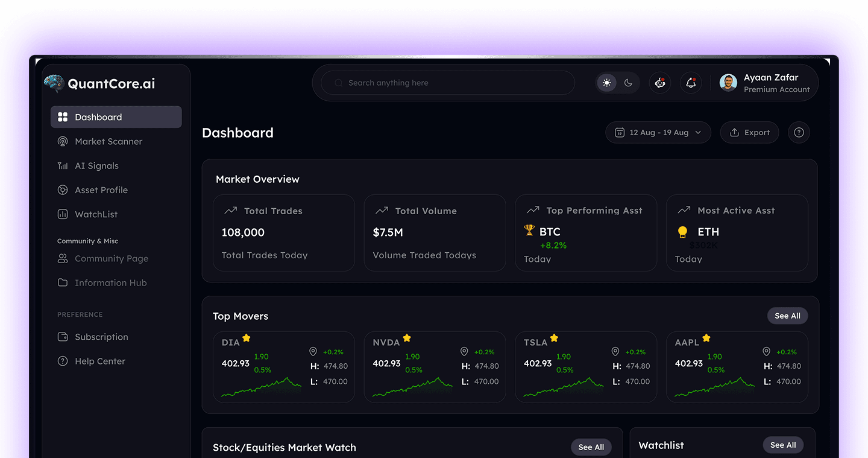Click the QuantCore.ai brain logo

[x=54, y=83]
